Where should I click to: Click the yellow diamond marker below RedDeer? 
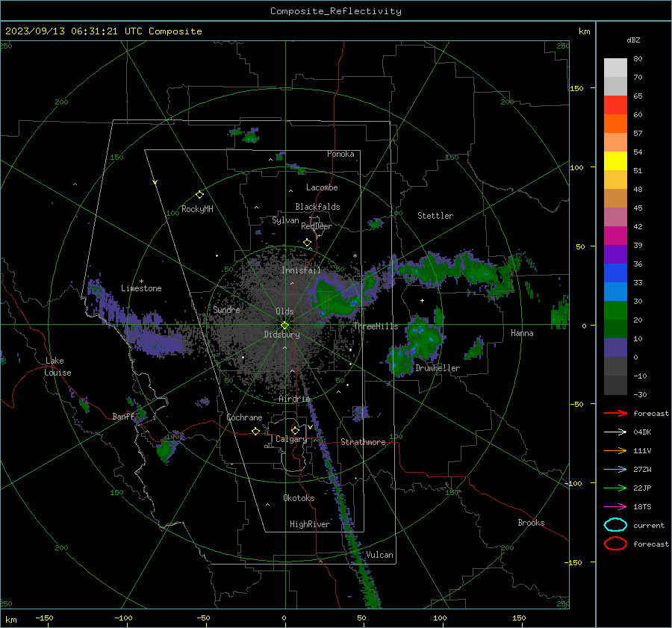(x=307, y=243)
